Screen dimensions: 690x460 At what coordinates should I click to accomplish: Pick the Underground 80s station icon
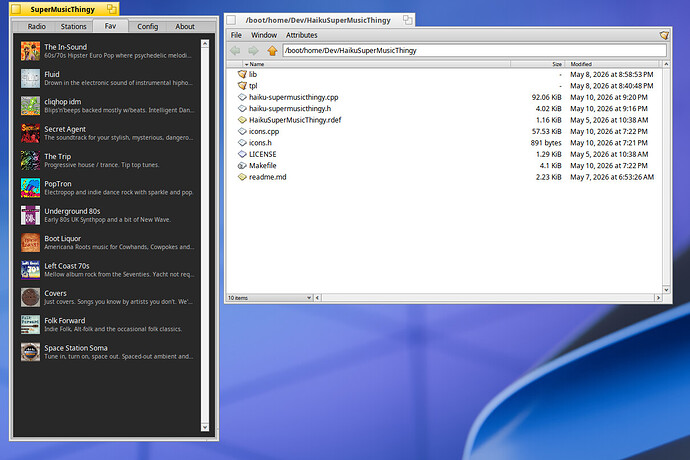(30, 215)
